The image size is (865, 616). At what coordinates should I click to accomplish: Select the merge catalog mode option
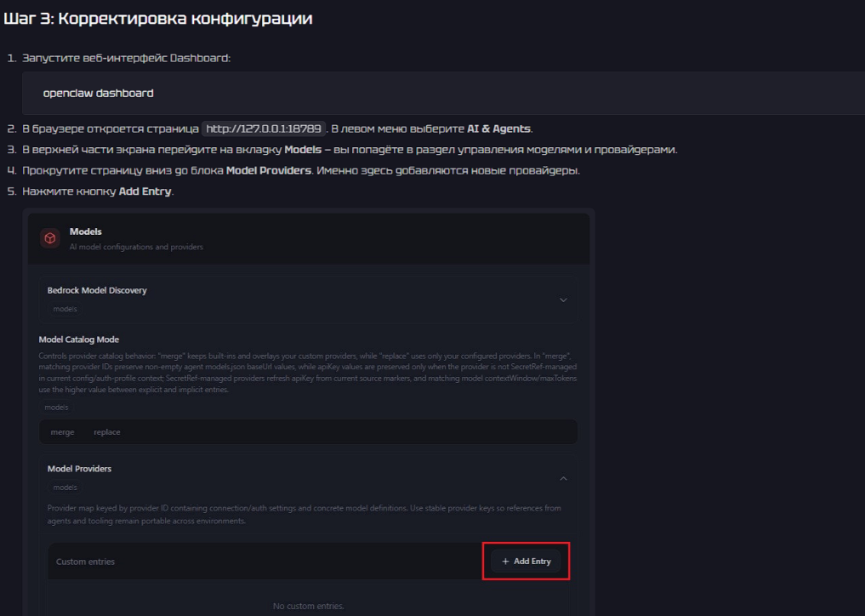62,432
